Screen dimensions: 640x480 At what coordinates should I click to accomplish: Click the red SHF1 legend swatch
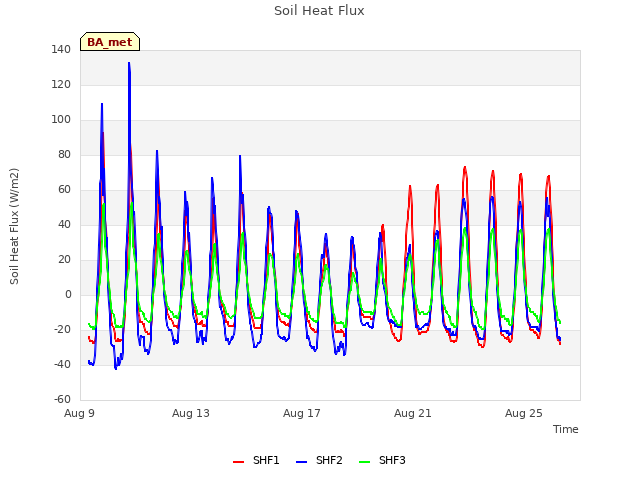click(238, 461)
